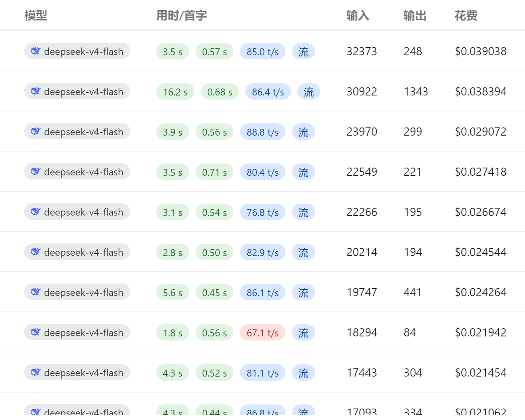Click the red 67.1 t/s speed badge
The height and width of the screenshot is (420, 525).
[262, 333]
